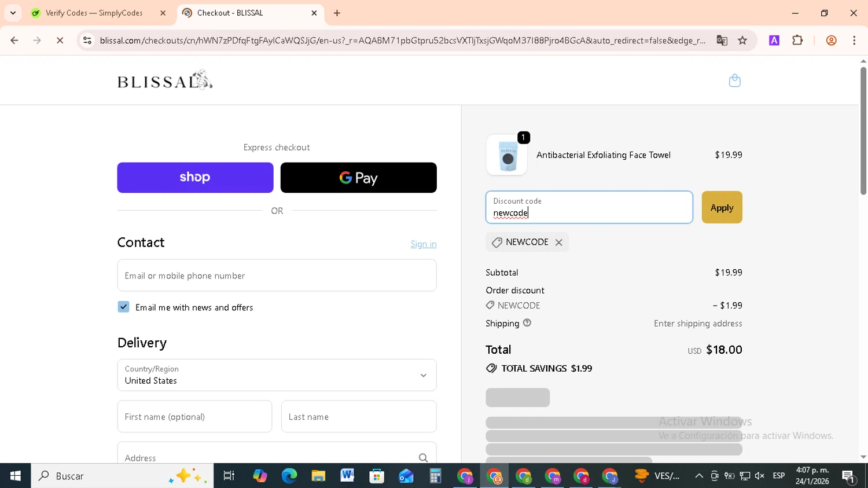
Task: Open the shopping bag cart icon
Action: tap(734, 80)
